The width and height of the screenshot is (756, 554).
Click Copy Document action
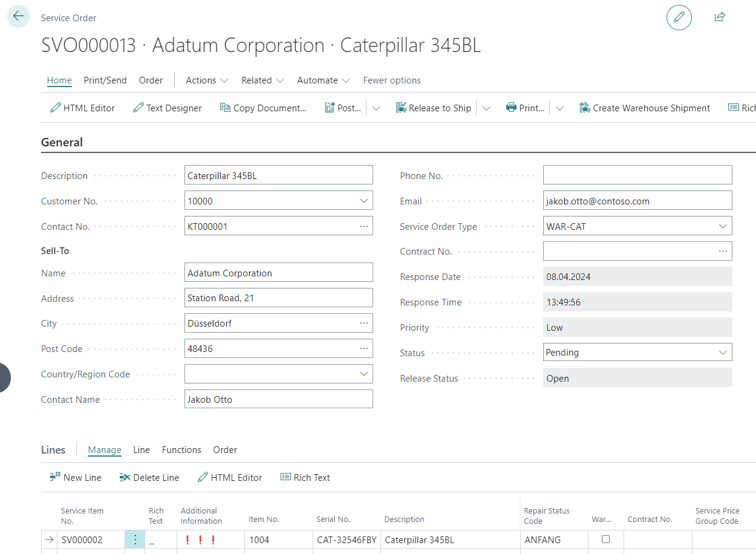click(x=263, y=108)
